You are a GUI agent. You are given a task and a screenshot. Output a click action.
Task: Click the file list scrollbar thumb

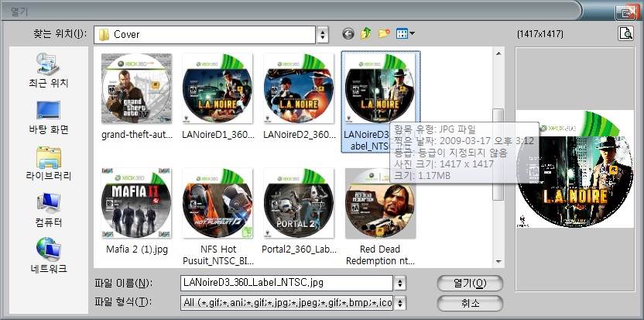(498, 154)
